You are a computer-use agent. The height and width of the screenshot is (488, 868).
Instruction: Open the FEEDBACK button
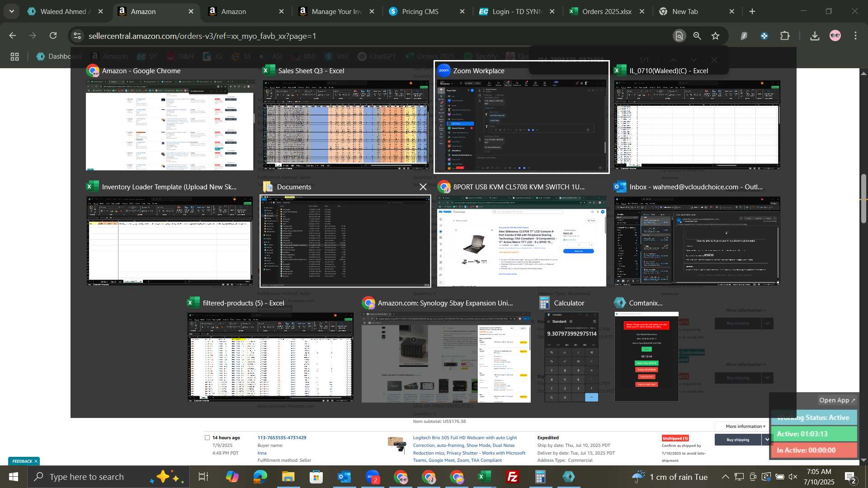[22, 461]
